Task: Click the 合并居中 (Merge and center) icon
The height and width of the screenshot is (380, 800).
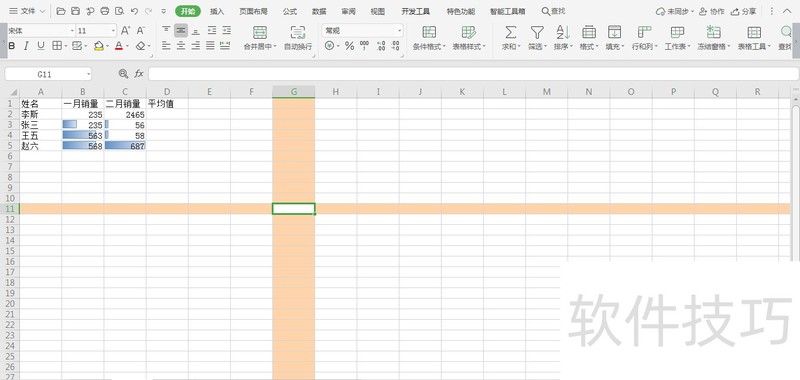Action: 260,33
